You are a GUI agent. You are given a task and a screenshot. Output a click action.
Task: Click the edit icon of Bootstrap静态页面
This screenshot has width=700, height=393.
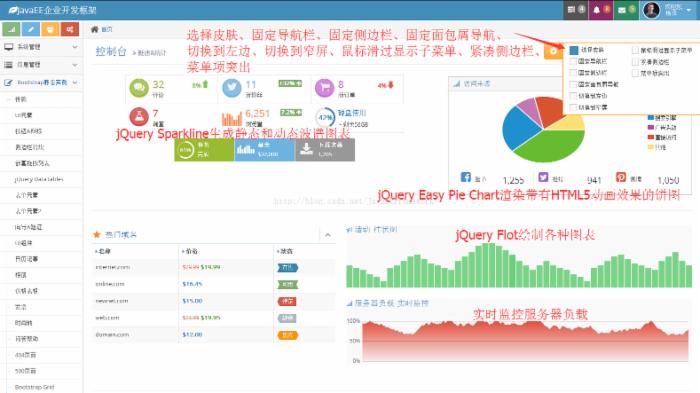(x=8, y=83)
